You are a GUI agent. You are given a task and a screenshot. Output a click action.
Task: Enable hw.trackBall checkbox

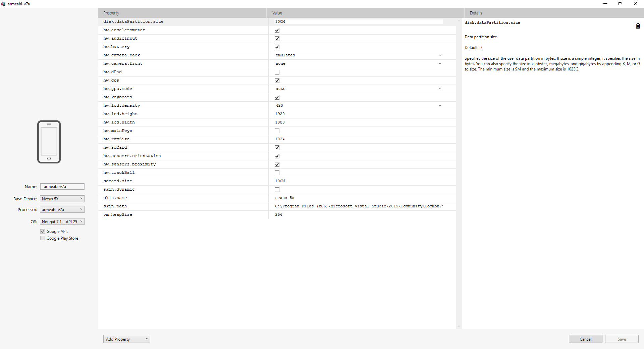(277, 173)
